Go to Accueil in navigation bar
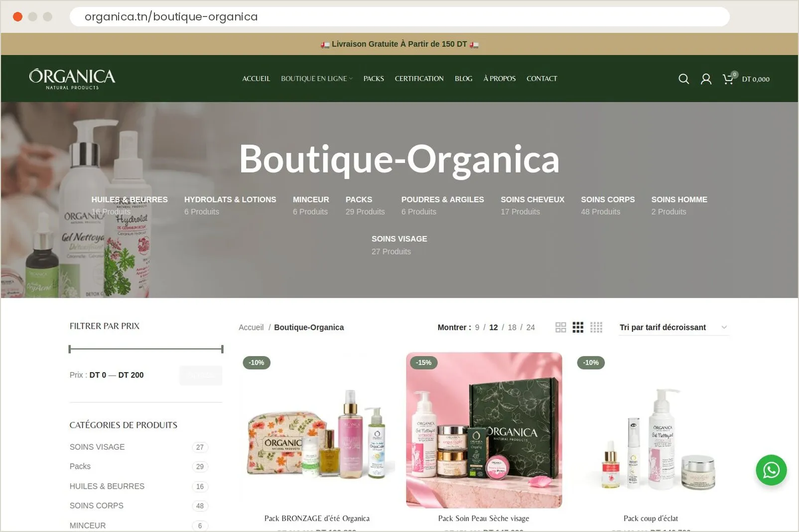Viewport: 799px width, 532px height. (256, 79)
